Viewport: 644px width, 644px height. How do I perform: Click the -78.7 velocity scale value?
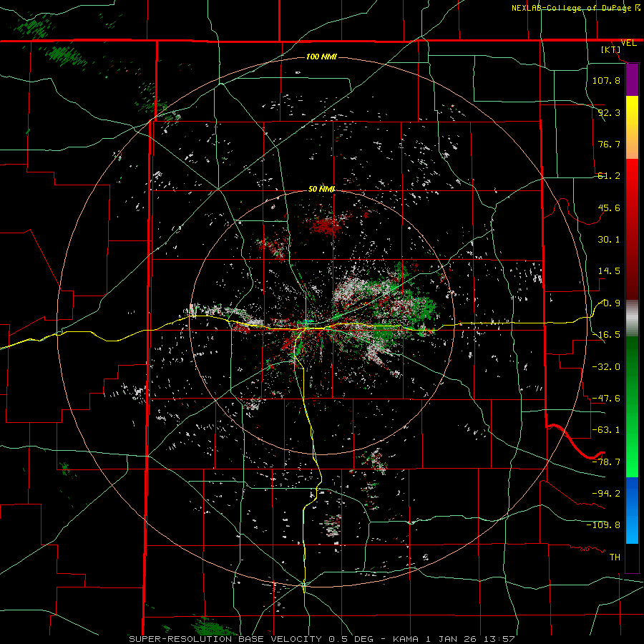(x=606, y=462)
